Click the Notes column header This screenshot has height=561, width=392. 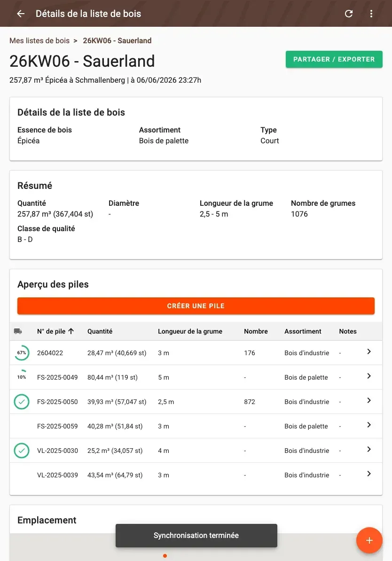348,331
